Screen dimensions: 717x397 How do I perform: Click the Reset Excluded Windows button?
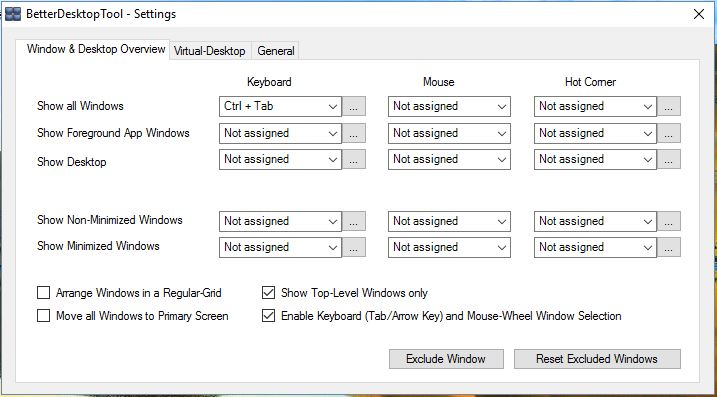coord(597,359)
